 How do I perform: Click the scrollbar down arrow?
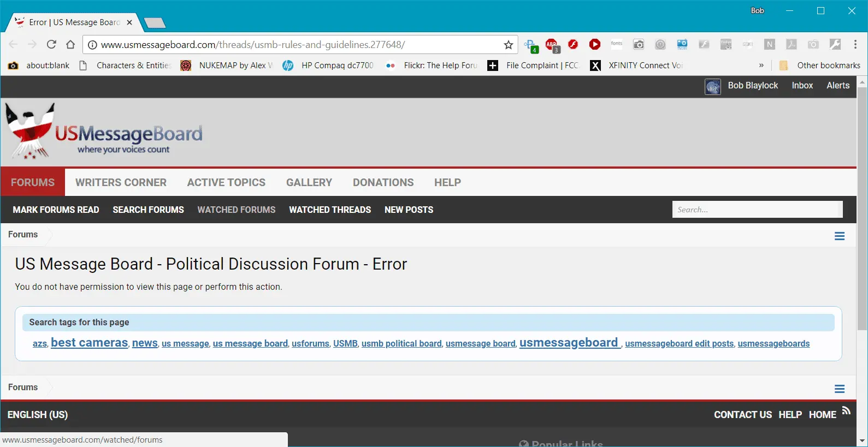coord(863,441)
